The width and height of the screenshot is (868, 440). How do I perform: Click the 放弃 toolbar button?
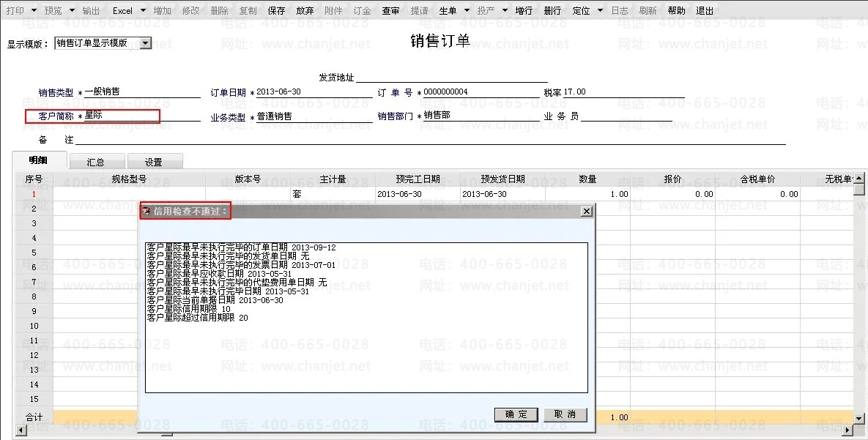305,10
